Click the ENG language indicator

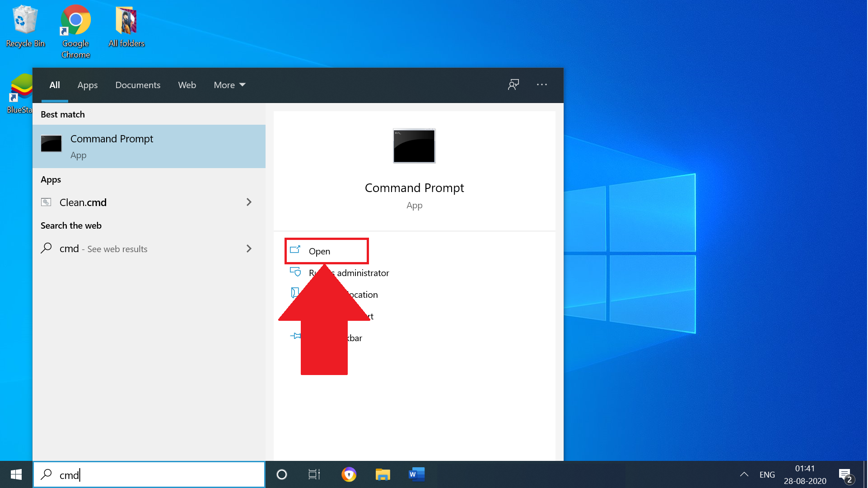[767, 474]
